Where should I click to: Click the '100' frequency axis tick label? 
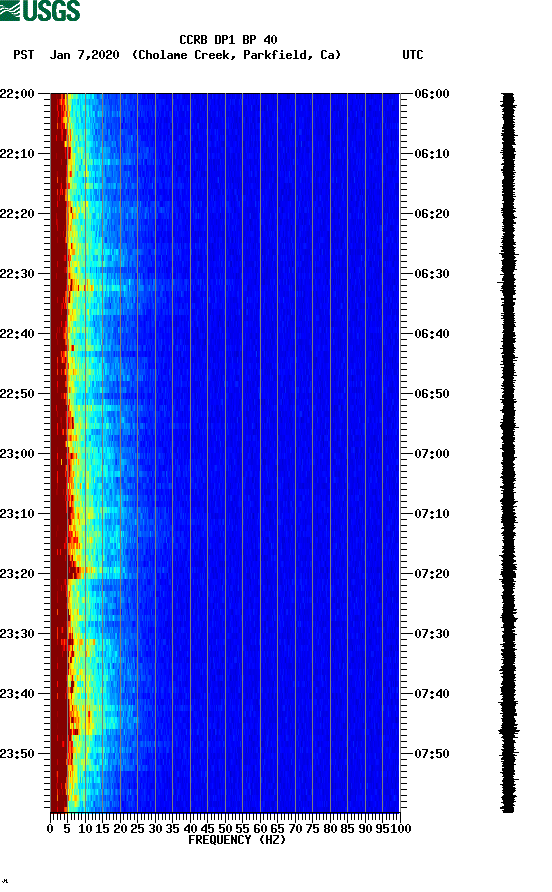[x=401, y=829]
